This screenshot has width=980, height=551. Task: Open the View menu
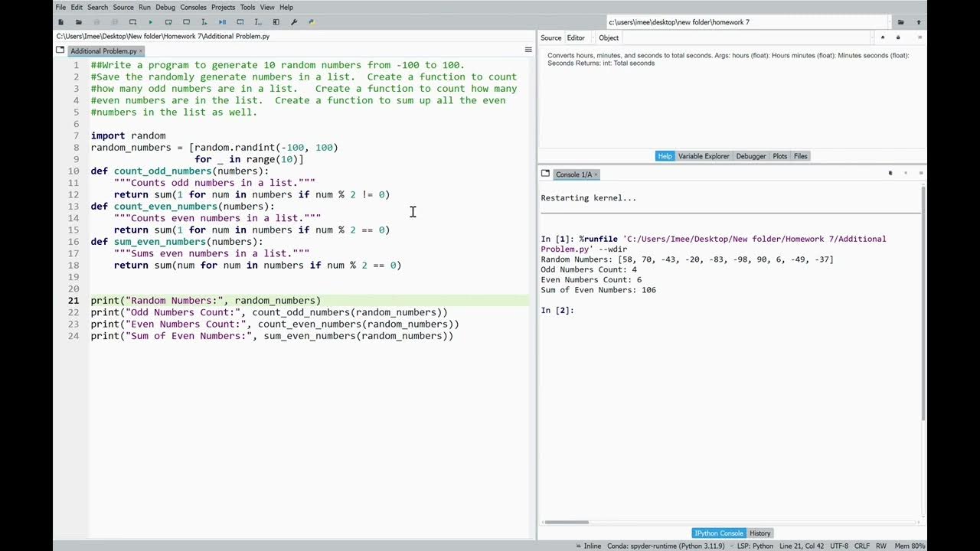pyautogui.click(x=267, y=7)
